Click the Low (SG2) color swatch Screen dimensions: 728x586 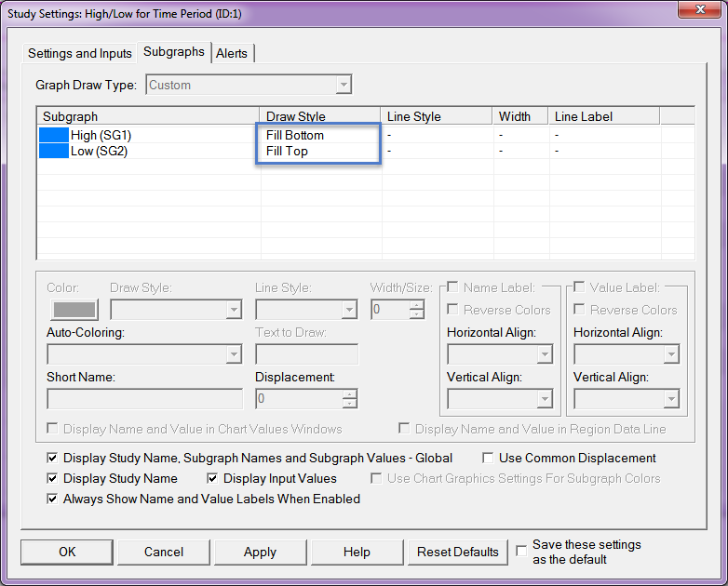coord(54,151)
